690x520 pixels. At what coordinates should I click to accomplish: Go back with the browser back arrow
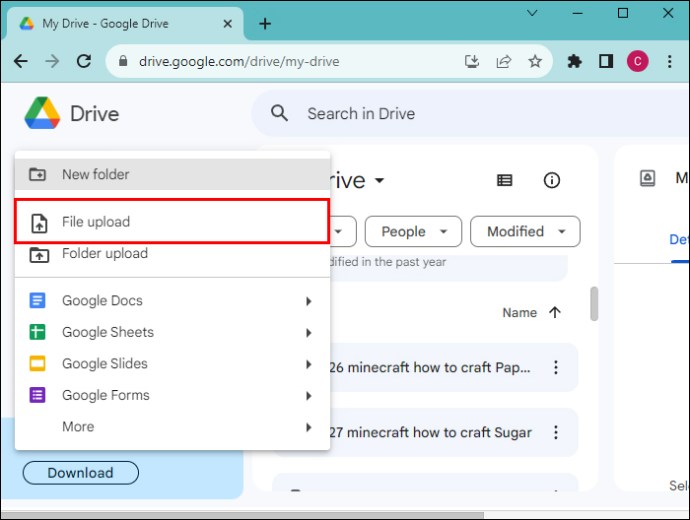point(21,61)
